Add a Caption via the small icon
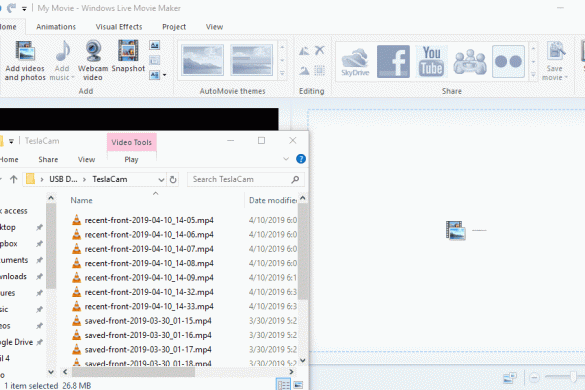This screenshot has height=390, width=585. [x=154, y=60]
